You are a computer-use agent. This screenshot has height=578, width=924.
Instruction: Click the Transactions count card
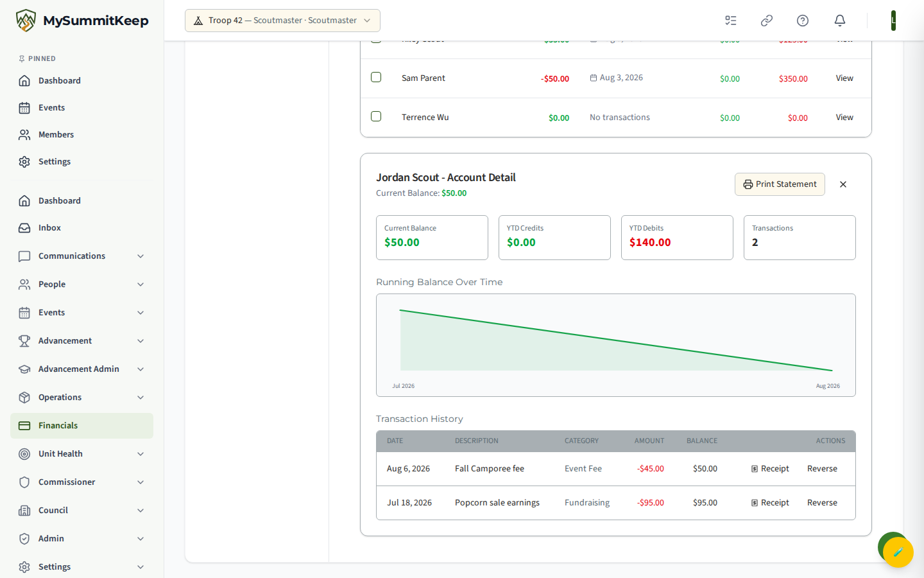coord(800,238)
